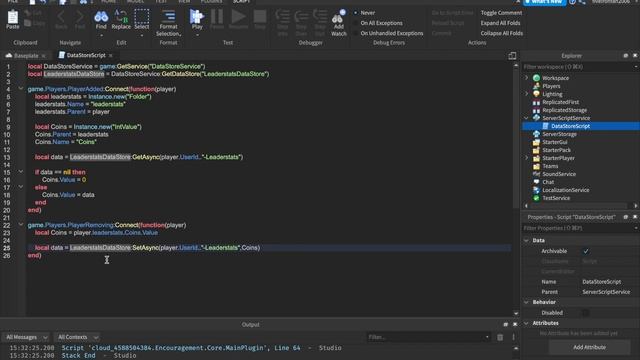
Task: Toggle the script editor split-view icon
Action: pos(512,56)
